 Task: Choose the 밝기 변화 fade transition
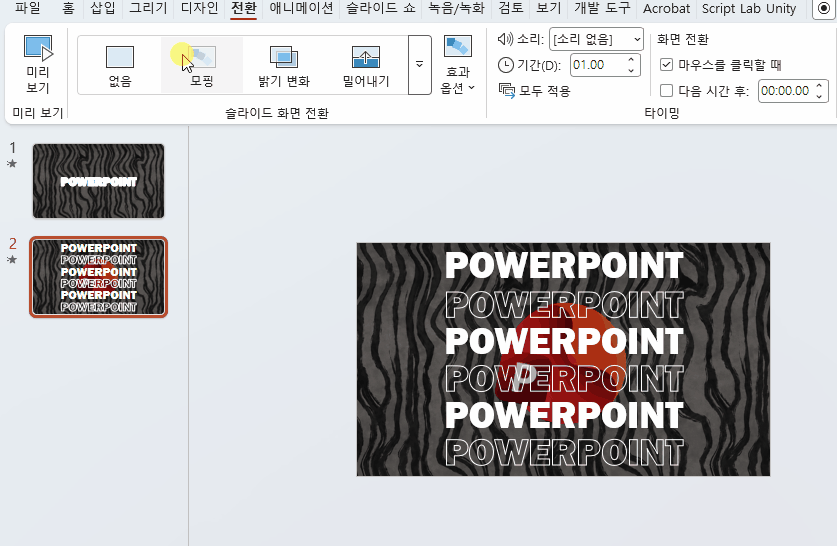(x=284, y=65)
